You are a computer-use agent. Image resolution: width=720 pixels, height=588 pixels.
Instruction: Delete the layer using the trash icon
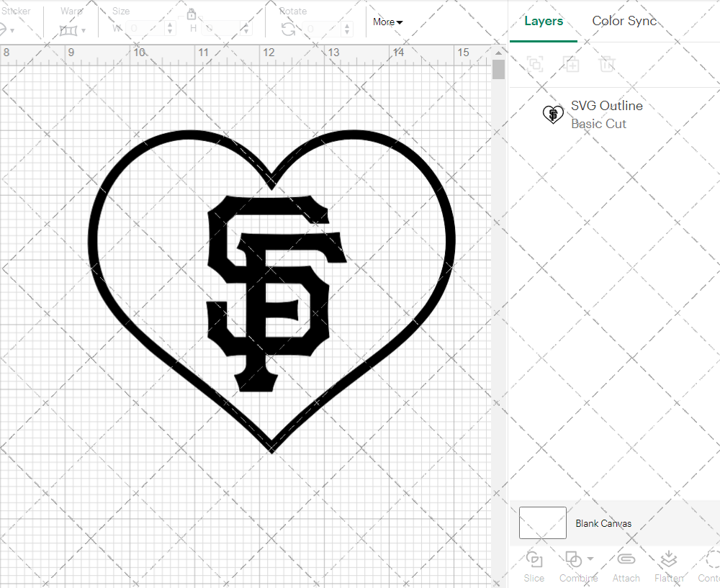607,65
